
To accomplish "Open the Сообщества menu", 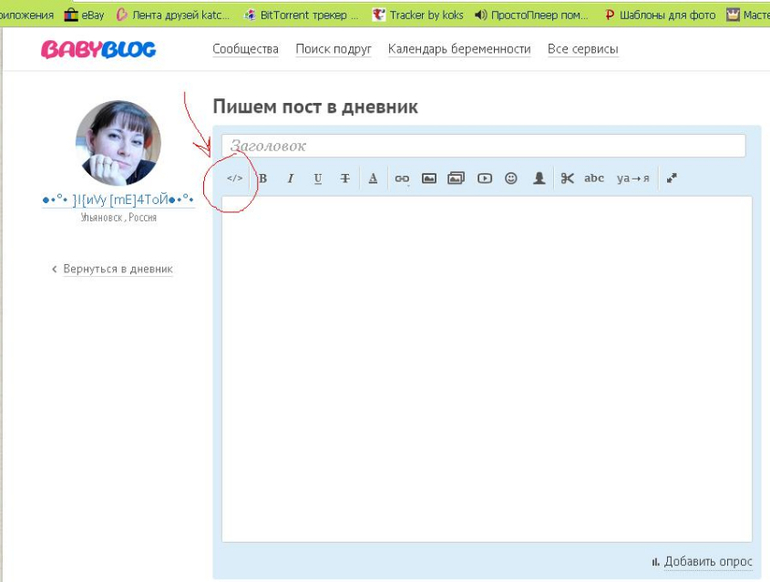I will click(x=246, y=49).
